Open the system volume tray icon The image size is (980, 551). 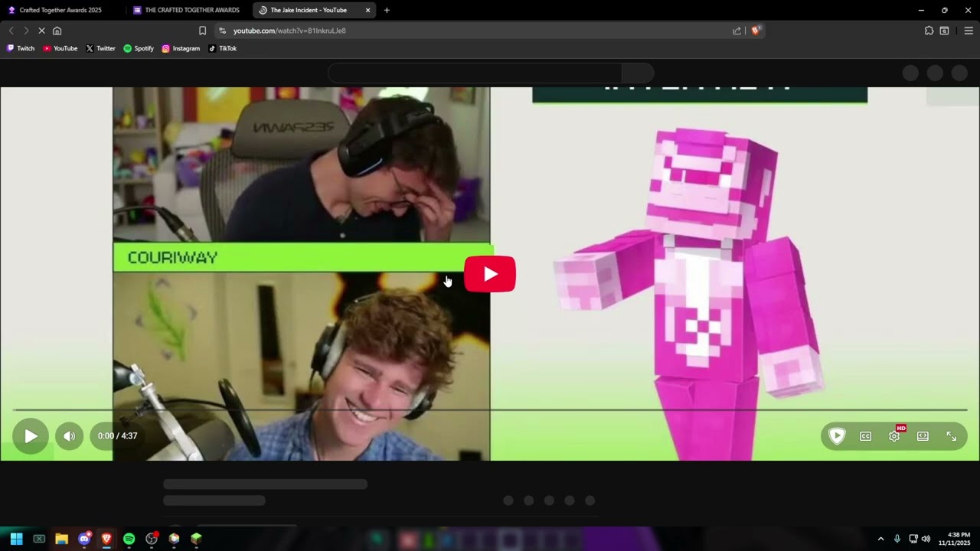[x=926, y=539]
